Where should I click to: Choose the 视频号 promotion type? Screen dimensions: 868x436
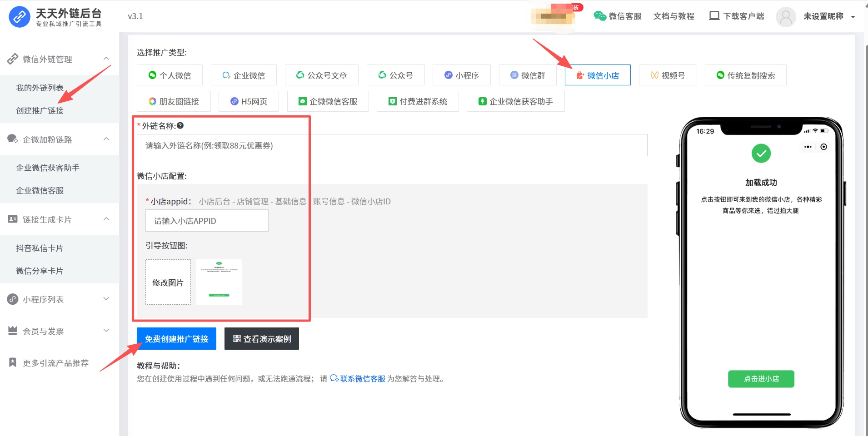point(668,75)
